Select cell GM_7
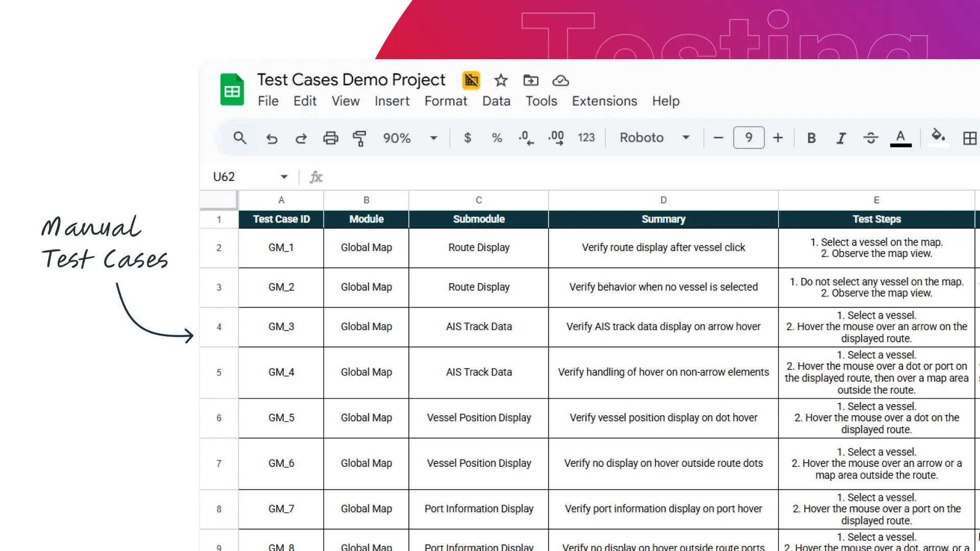Viewport: 980px width, 551px height. coord(281,509)
